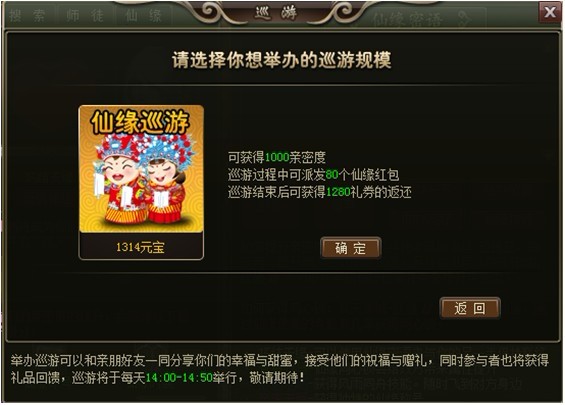Switch to the 师徒 tab

point(85,15)
